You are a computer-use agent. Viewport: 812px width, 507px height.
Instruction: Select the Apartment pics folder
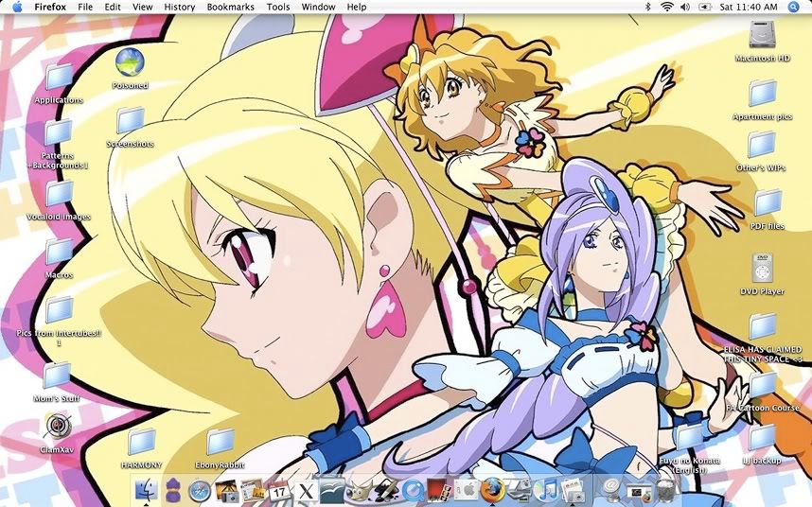pos(762,100)
